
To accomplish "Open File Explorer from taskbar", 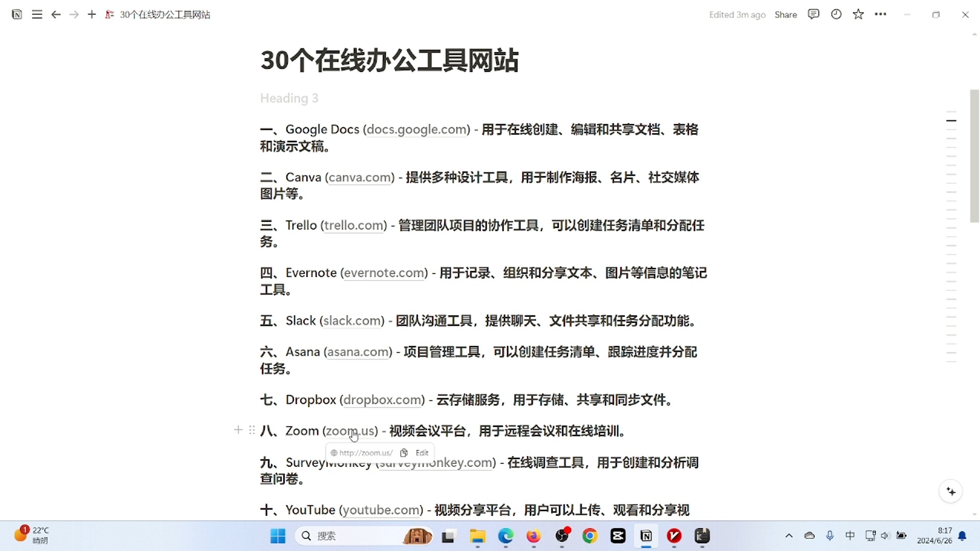I will tap(478, 536).
